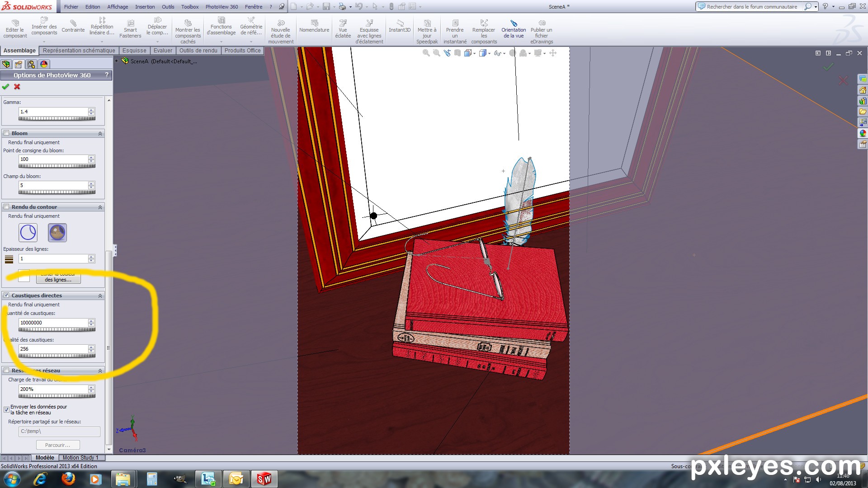Switch to the Evaluer tab

[163, 51]
